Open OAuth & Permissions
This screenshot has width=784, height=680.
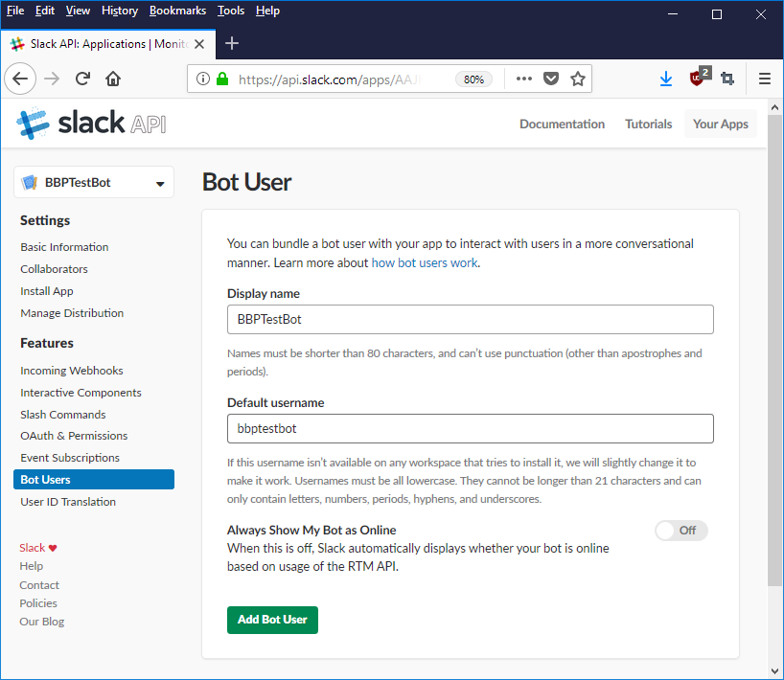[74, 436]
